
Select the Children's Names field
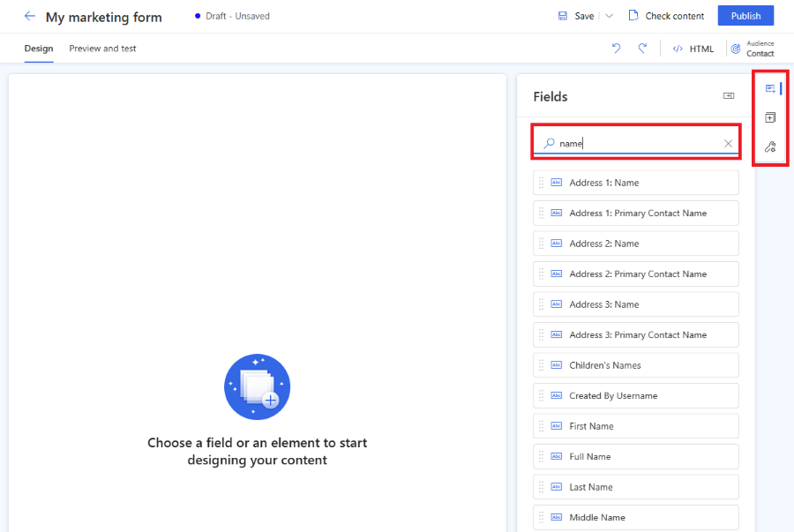pos(635,365)
